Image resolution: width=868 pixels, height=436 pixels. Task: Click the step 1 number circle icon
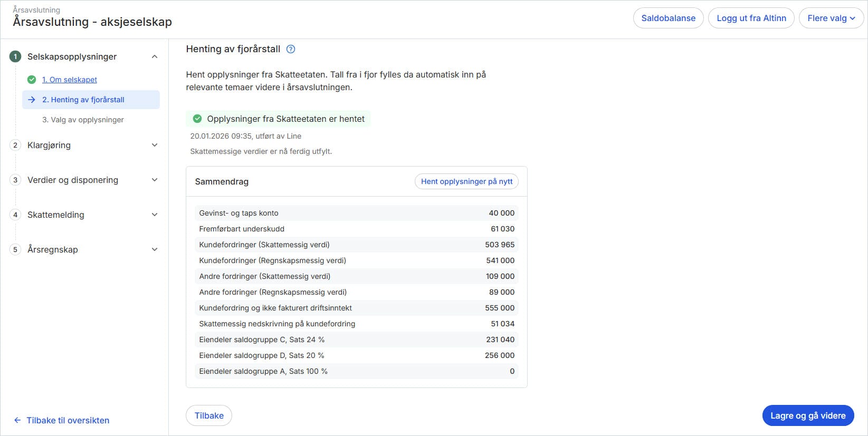pyautogui.click(x=15, y=56)
